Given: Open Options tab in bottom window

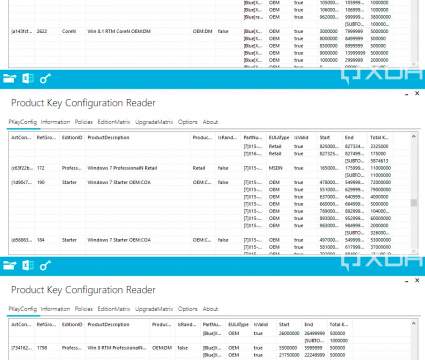Looking at the screenshot, I should coord(188,309).
